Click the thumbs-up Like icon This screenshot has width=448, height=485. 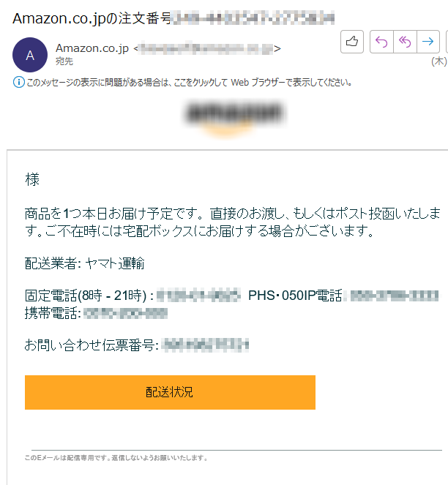(352, 42)
